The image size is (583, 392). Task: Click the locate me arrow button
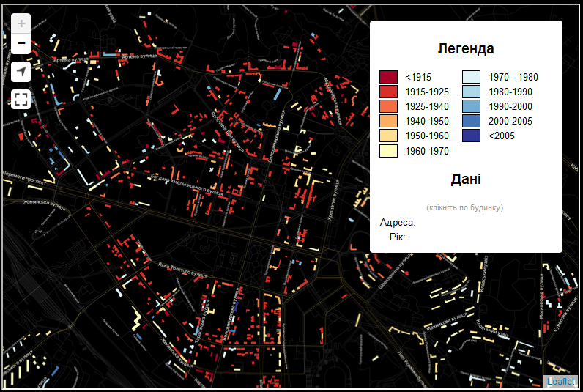coord(21,72)
